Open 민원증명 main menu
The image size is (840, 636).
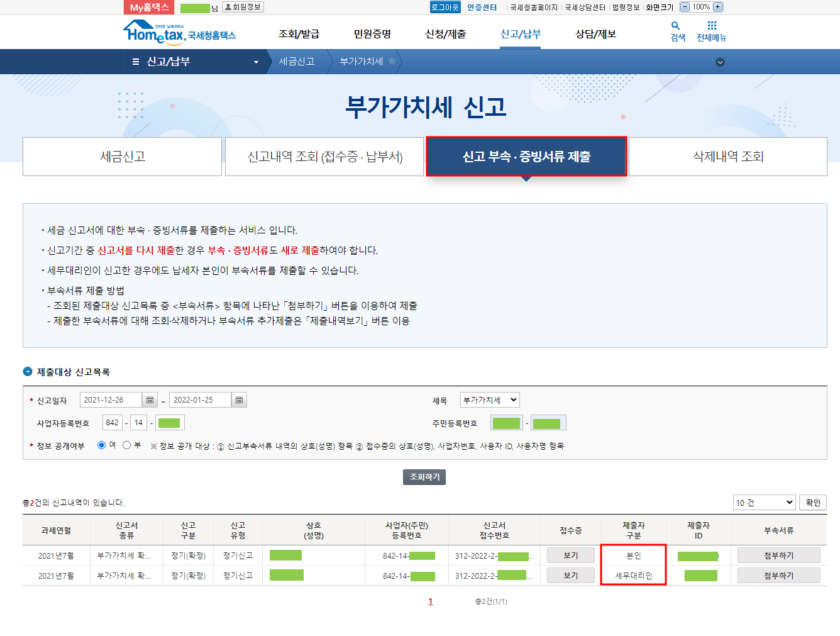tap(372, 34)
